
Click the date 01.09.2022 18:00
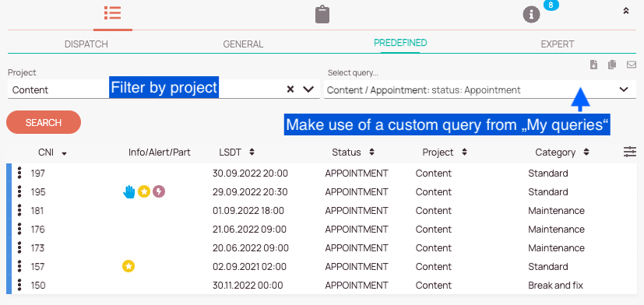click(248, 211)
